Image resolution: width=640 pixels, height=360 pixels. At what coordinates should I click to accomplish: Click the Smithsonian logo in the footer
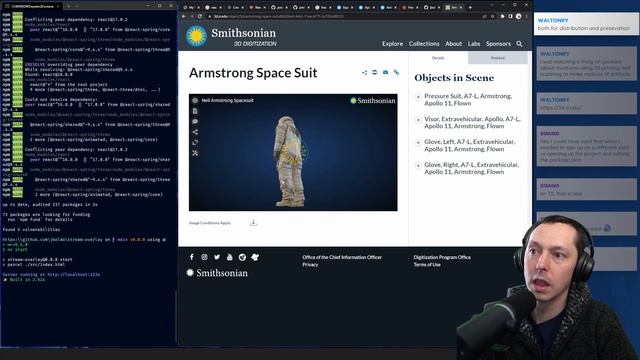[217, 273]
